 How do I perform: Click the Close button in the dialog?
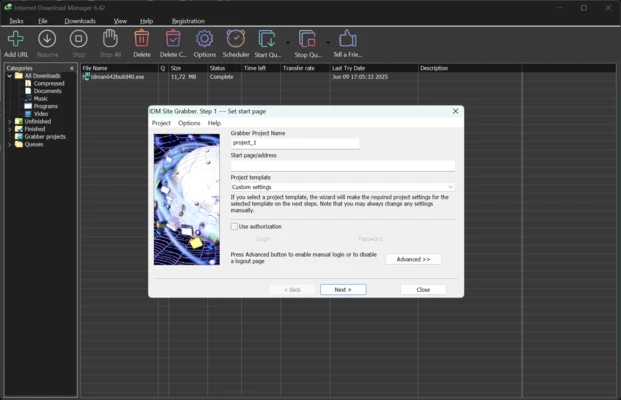pyautogui.click(x=423, y=290)
